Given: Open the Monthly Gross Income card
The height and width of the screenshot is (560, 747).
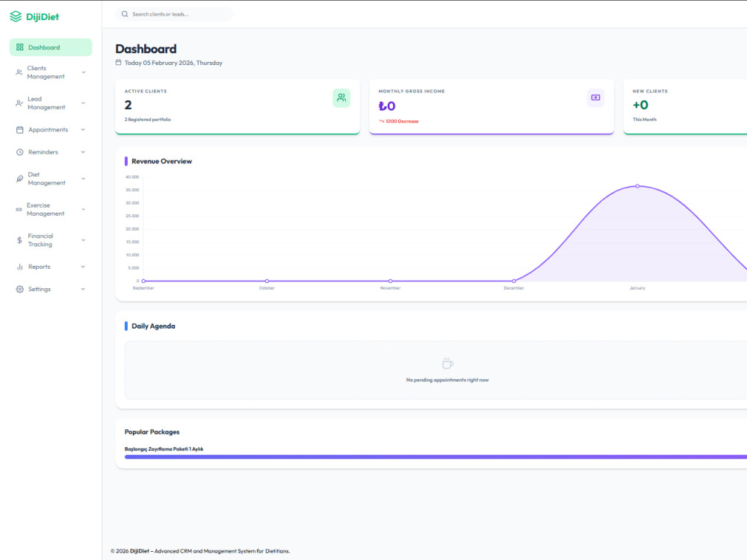Looking at the screenshot, I should (x=492, y=107).
